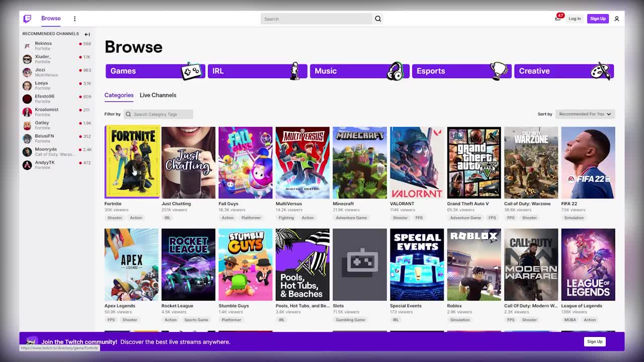Image resolution: width=644 pixels, height=362 pixels.
Task: Open the VALORANT cover
Action: point(417,162)
